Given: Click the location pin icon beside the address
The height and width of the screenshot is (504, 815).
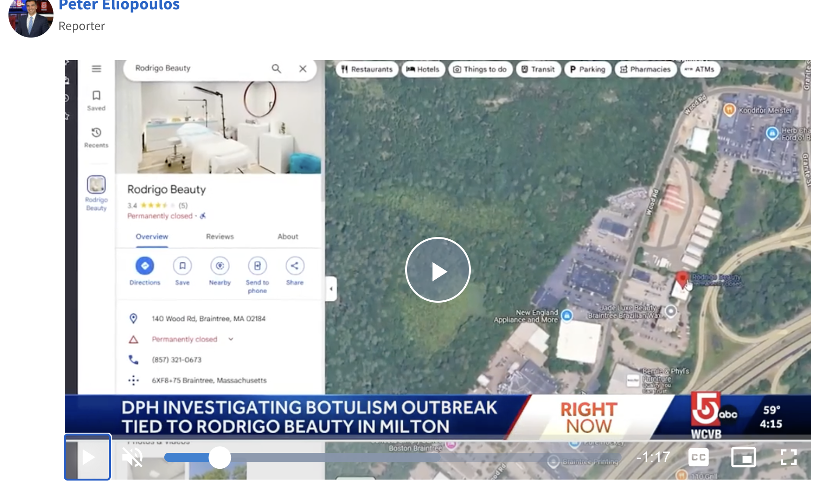Looking at the screenshot, I should tap(133, 319).
